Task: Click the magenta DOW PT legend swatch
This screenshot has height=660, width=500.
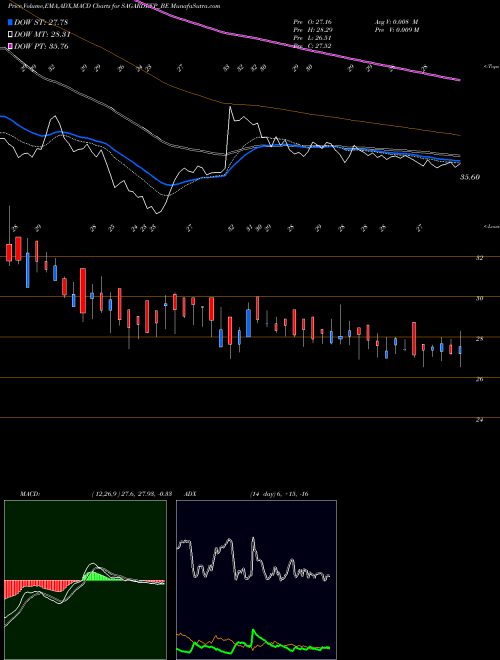Action: [x=11, y=47]
